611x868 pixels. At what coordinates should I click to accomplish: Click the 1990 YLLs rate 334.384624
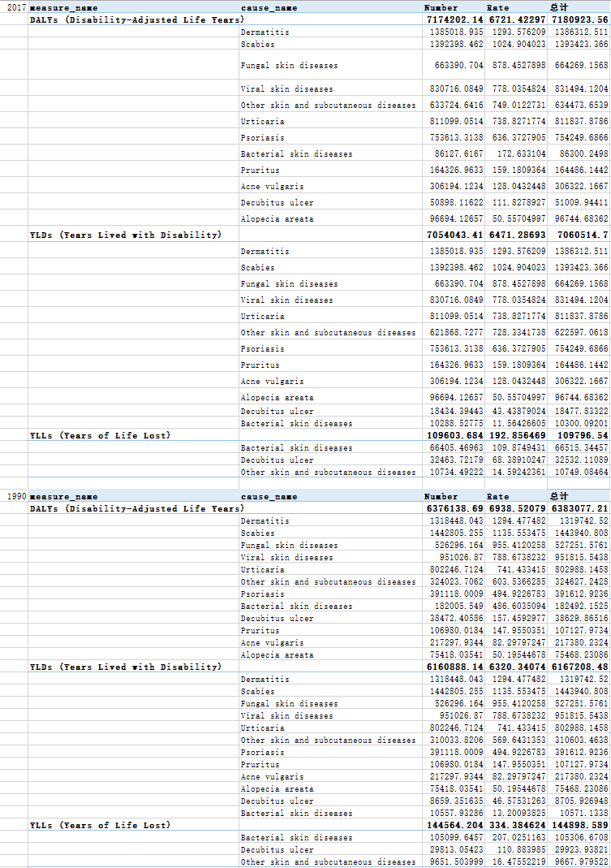(x=517, y=826)
